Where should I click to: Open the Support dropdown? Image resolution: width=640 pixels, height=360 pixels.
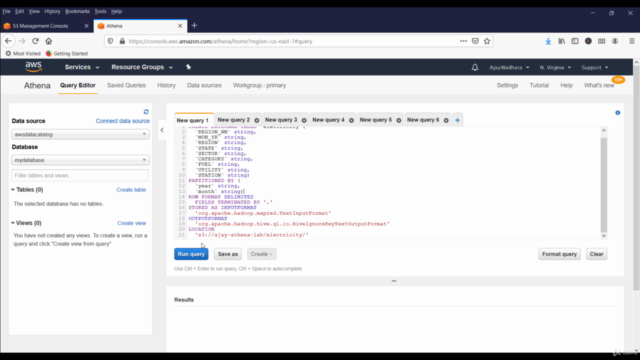595,67
